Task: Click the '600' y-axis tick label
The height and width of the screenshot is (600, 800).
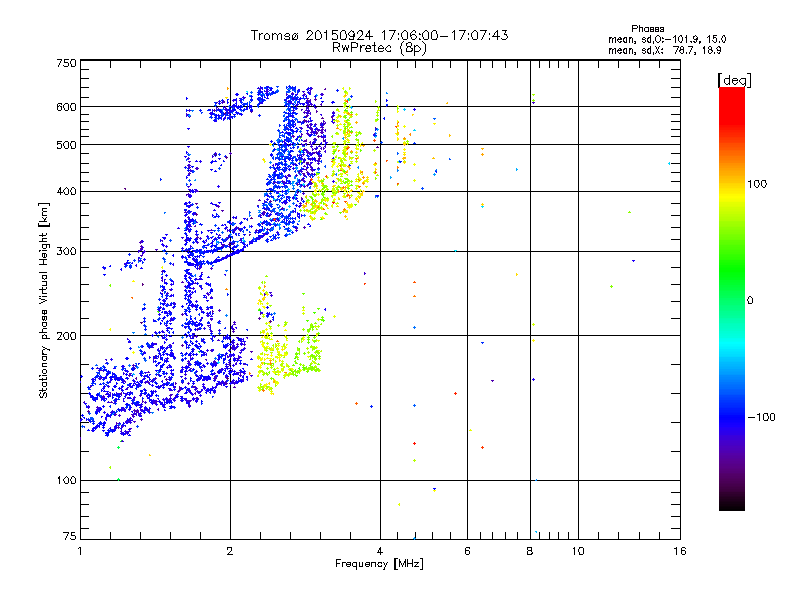Action: point(66,107)
